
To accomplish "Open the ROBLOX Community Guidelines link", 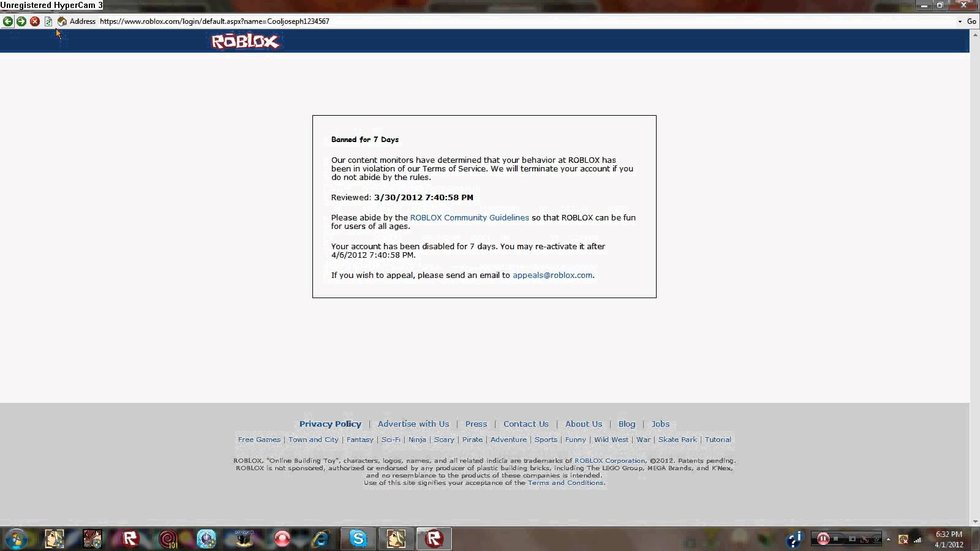I will click(x=469, y=217).
